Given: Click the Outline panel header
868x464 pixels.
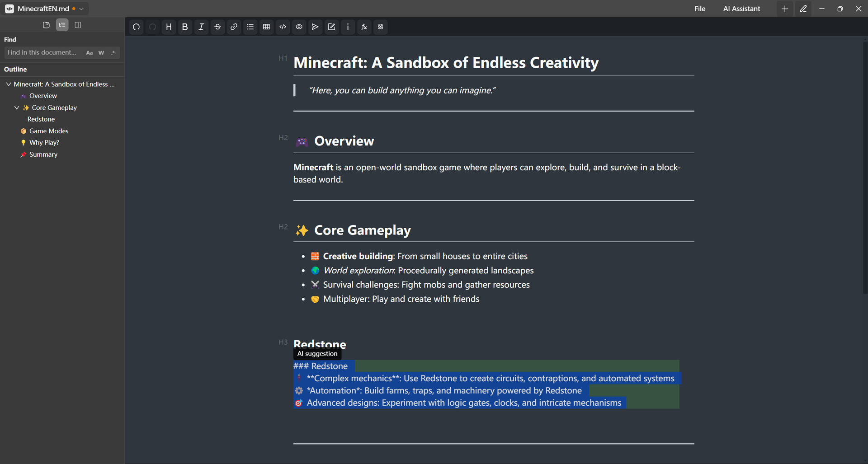Looking at the screenshot, I should [15, 69].
